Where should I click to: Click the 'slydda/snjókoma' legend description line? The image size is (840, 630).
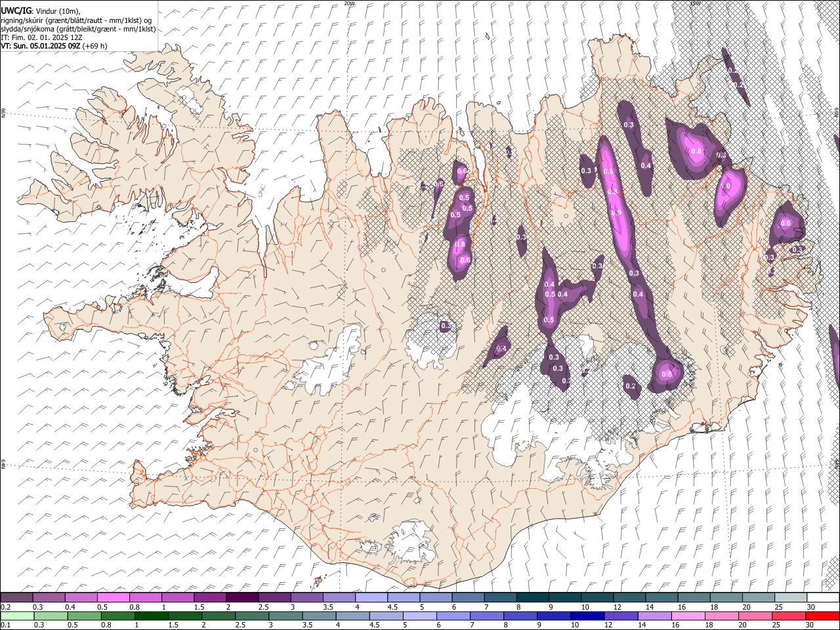(78, 29)
